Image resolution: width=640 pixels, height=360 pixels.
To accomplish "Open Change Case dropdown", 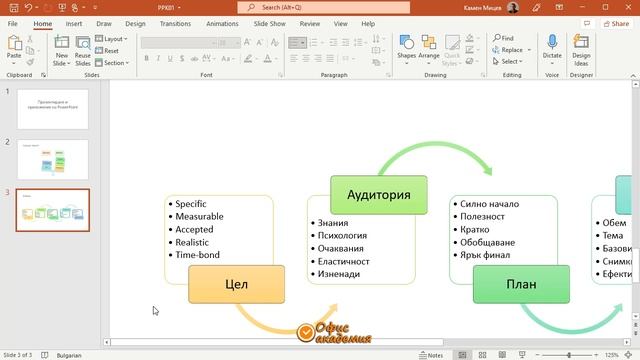I will point(227,59).
